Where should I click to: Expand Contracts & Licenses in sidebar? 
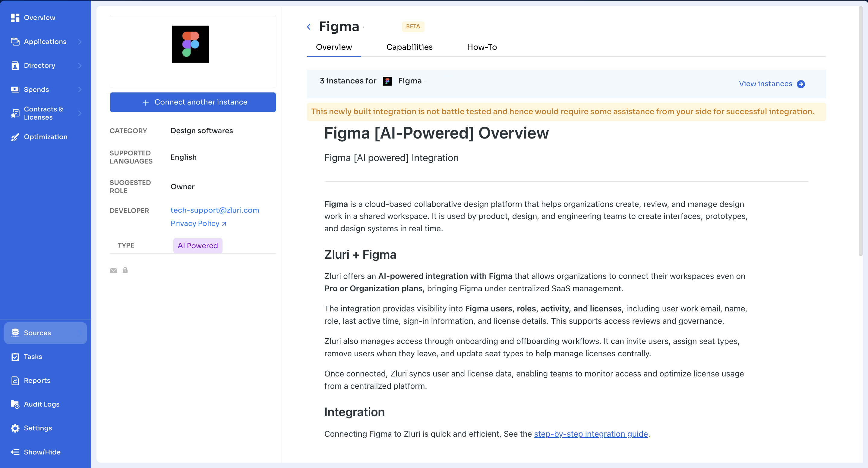[43, 113]
